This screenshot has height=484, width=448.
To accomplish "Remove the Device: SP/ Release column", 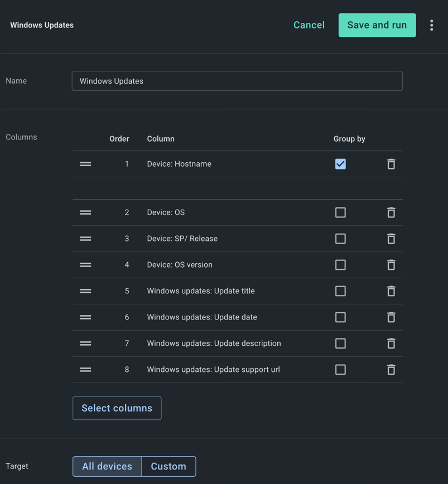I will coord(391,239).
